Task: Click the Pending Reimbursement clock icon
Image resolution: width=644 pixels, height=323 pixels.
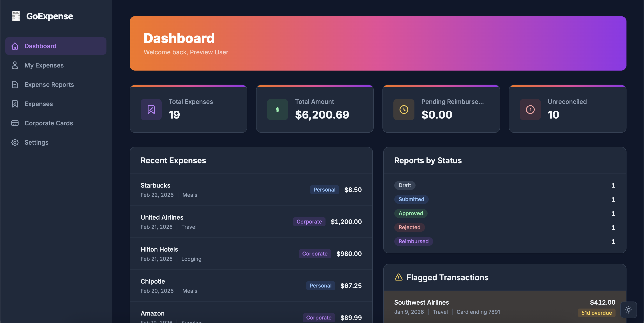Action: (x=404, y=110)
